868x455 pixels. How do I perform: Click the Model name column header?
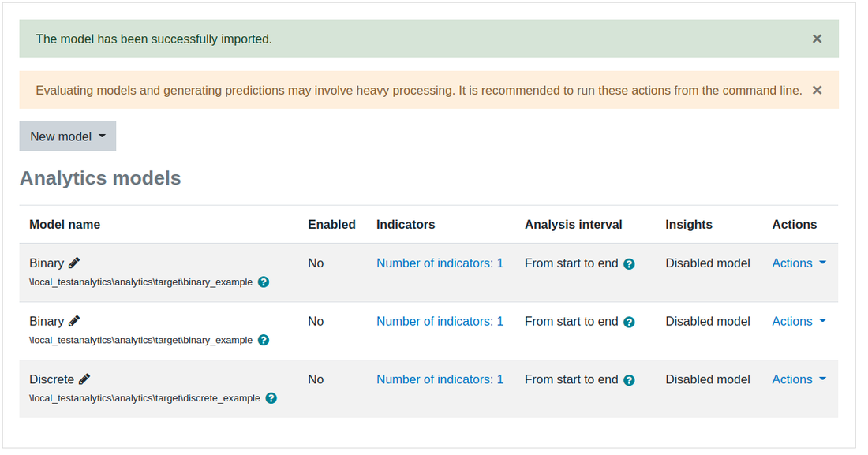click(65, 224)
